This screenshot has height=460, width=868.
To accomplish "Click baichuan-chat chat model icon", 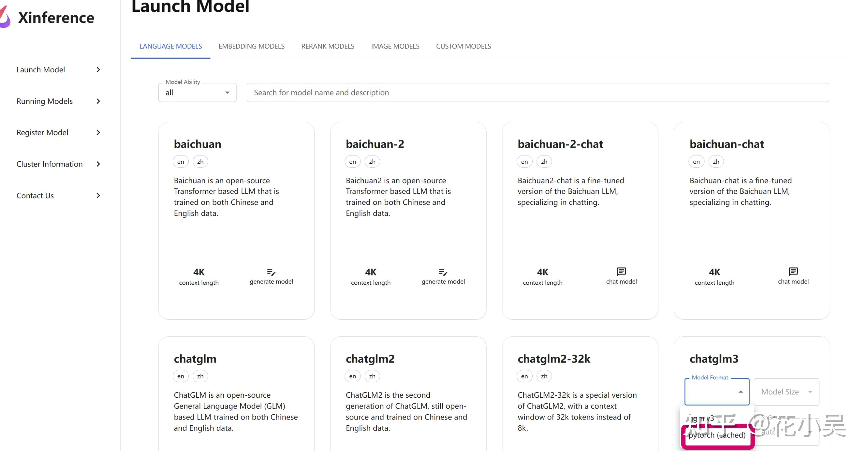I will point(793,272).
